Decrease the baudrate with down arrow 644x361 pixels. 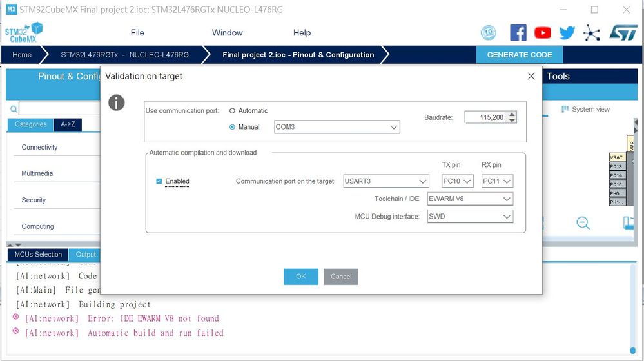tap(512, 121)
